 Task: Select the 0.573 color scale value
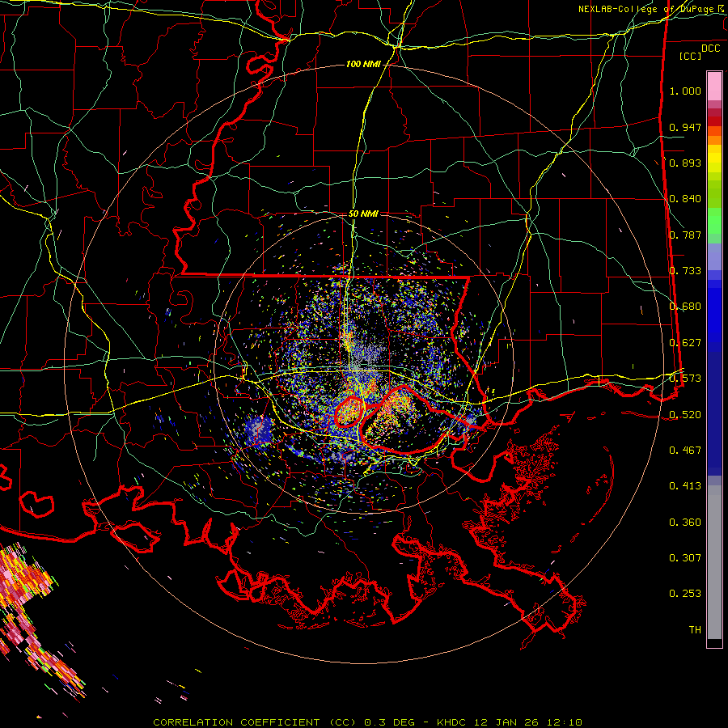point(685,379)
